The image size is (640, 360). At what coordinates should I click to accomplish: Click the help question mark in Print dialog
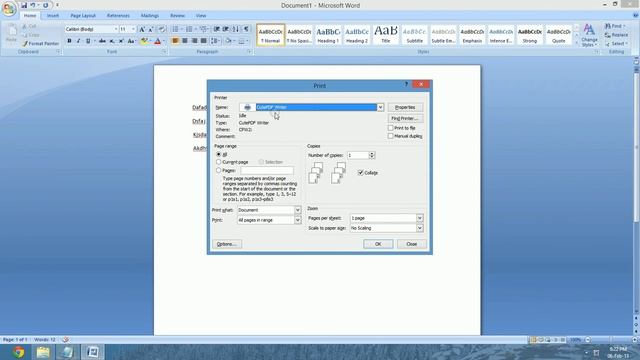pyautogui.click(x=406, y=84)
